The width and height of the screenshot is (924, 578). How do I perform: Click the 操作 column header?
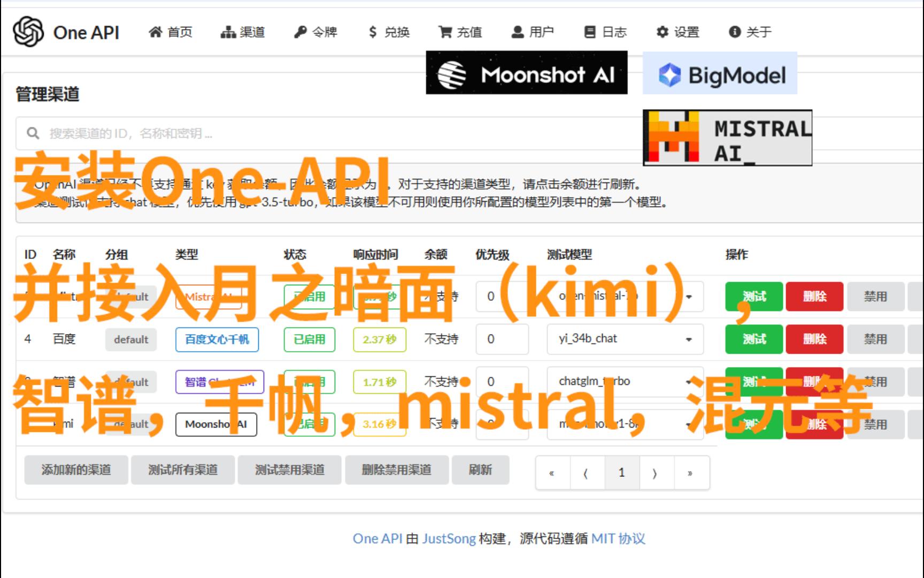[x=736, y=254]
